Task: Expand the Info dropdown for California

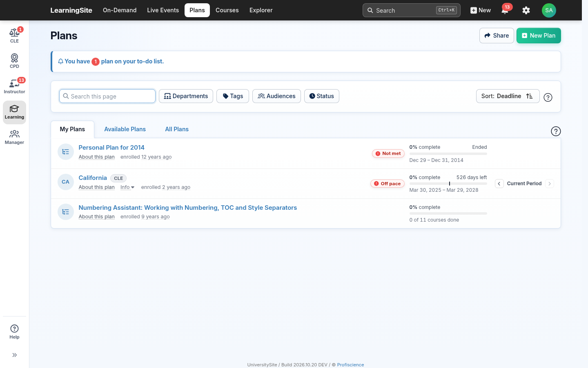Action: [x=127, y=187]
